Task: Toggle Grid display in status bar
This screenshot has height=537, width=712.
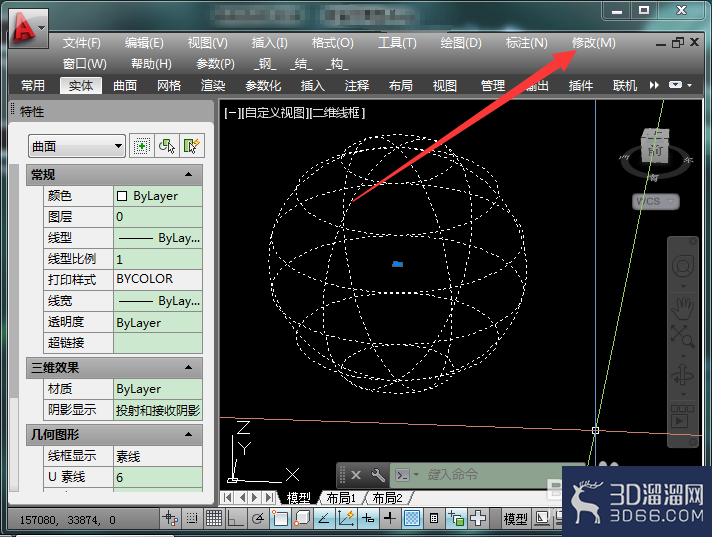Action: click(214, 518)
